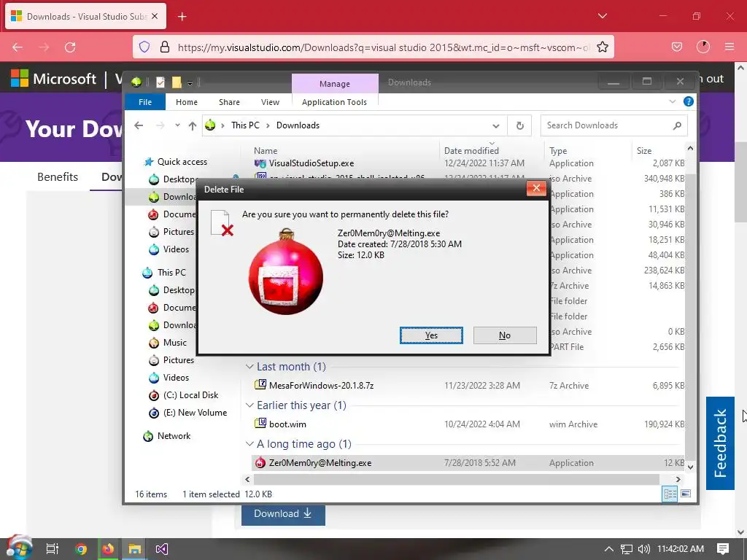The width and height of the screenshot is (747, 560).
Task: Open Benefits tab on Visual Studio page
Action: [x=58, y=176]
